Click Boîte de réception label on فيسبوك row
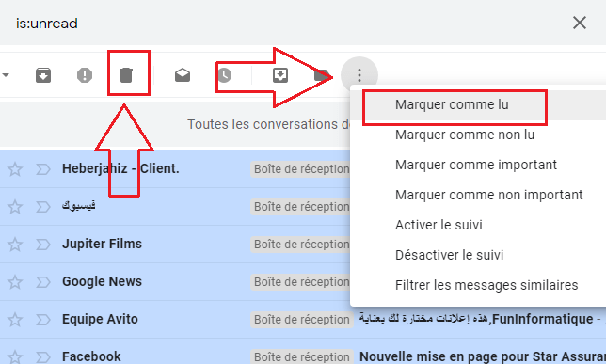Viewport: 606px width, 364px height. [x=301, y=207]
